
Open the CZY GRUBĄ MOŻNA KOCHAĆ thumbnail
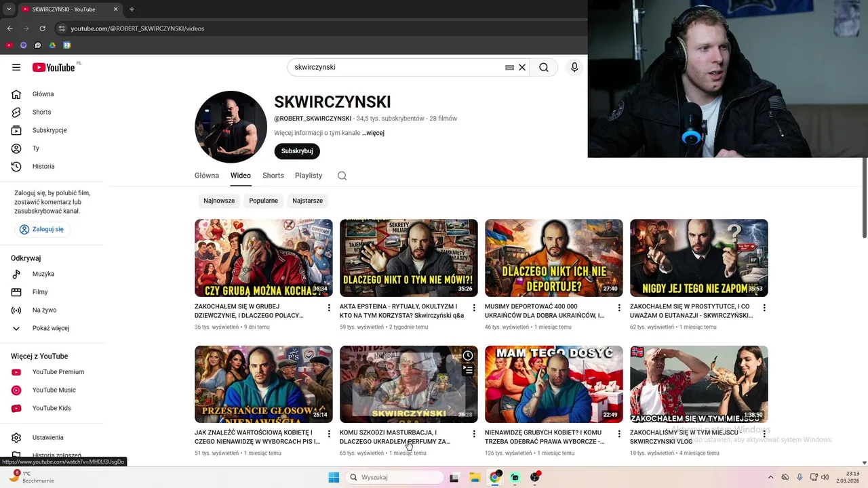coord(264,258)
